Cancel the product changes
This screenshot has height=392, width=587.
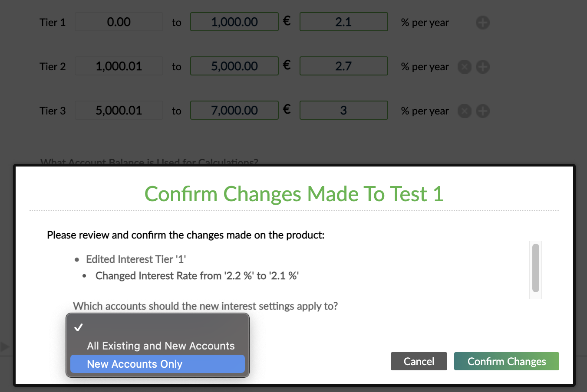[x=418, y=361]
